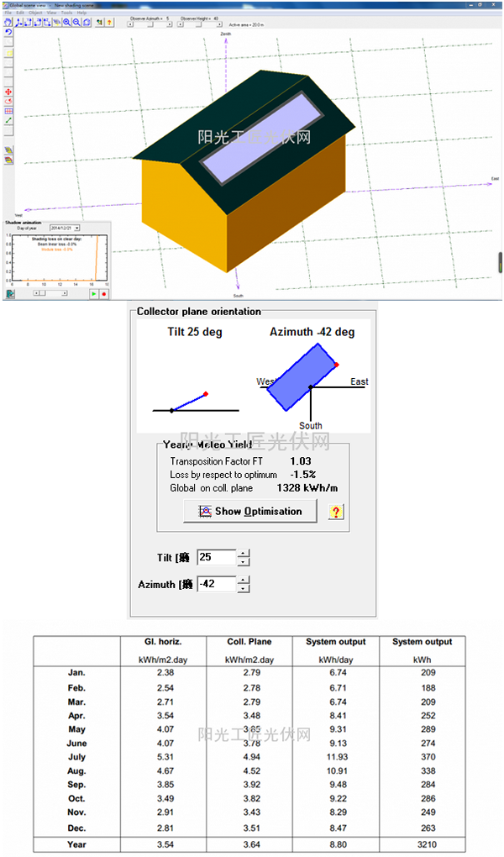
Task: Open the Object menu
Action: click(x=35, y=13)
